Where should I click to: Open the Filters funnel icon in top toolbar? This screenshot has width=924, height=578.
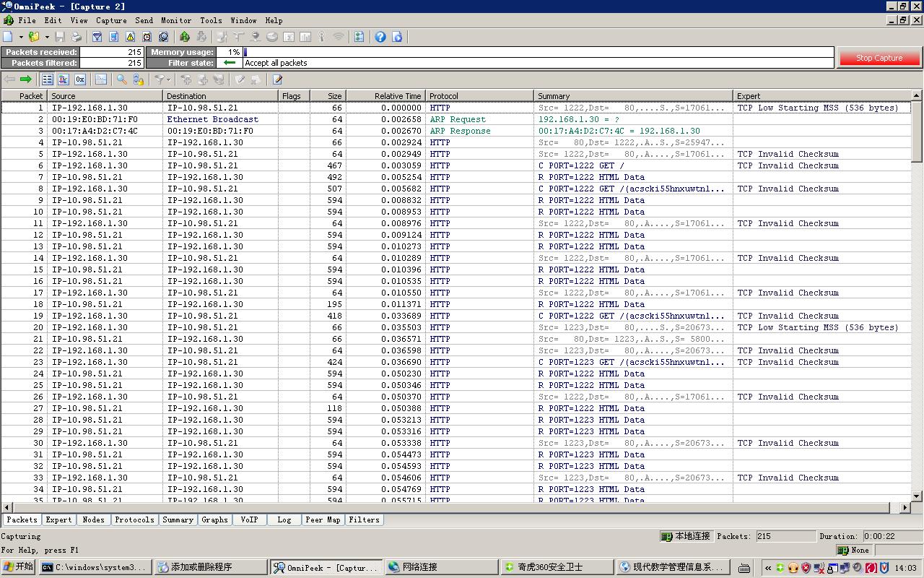[x=97, y=36]
